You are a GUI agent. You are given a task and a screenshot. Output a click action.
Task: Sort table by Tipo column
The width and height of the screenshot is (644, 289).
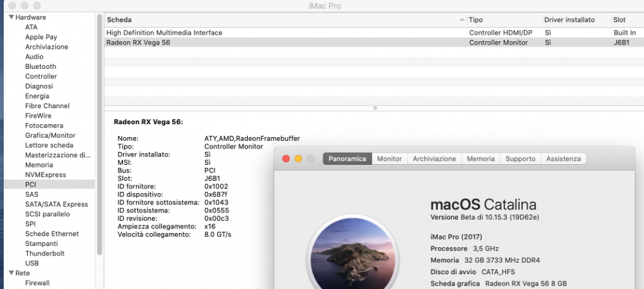tap(505, 20)
